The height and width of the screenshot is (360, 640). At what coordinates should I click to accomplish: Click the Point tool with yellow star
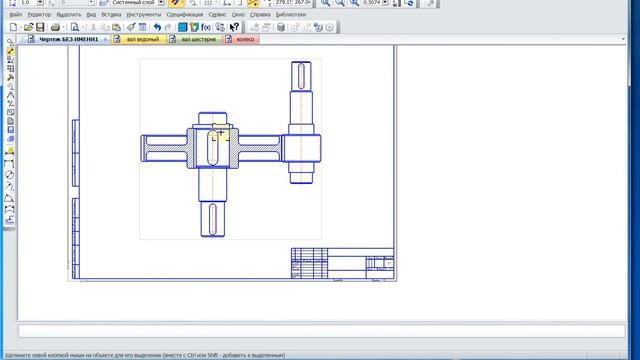tap(10, 152)
